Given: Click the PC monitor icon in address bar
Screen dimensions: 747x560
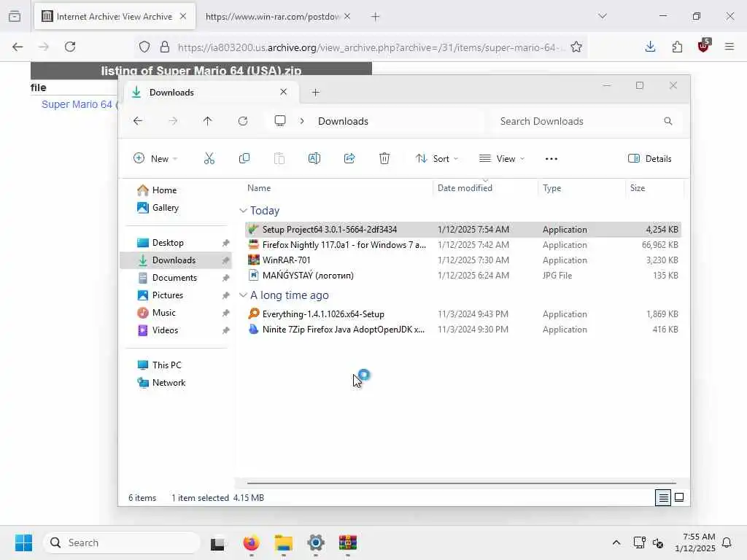Looking at the screenshot, I should pyautogui.click(x=280, y=121).
